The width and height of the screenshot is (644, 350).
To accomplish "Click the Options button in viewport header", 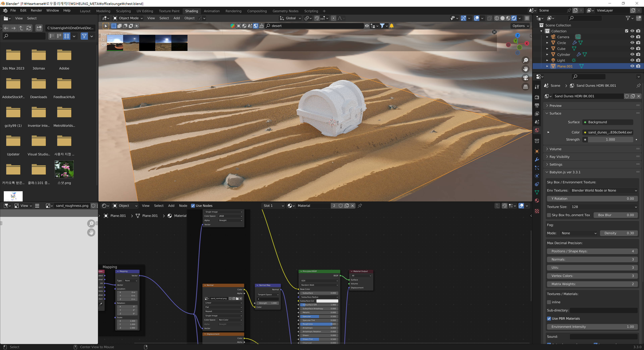I will pyautogui.click(x=520, y=26).
